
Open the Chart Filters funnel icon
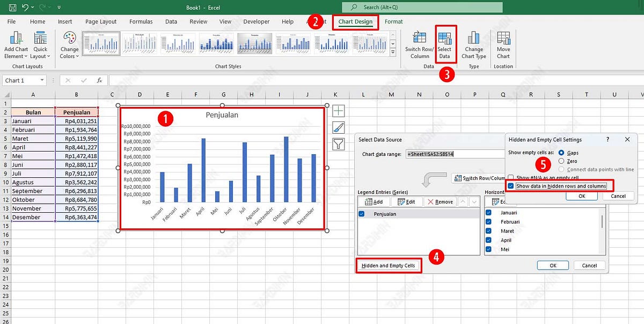click(338, 145)
